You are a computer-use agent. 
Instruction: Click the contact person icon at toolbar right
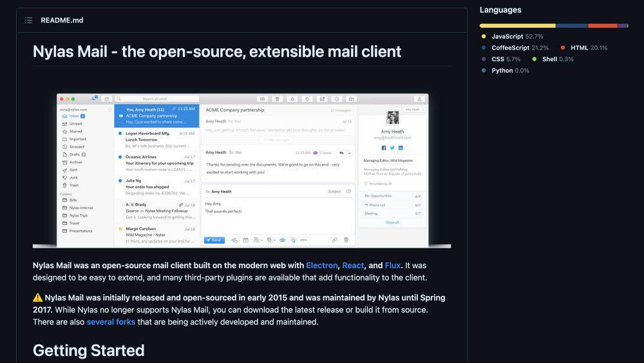pos(419,99)
